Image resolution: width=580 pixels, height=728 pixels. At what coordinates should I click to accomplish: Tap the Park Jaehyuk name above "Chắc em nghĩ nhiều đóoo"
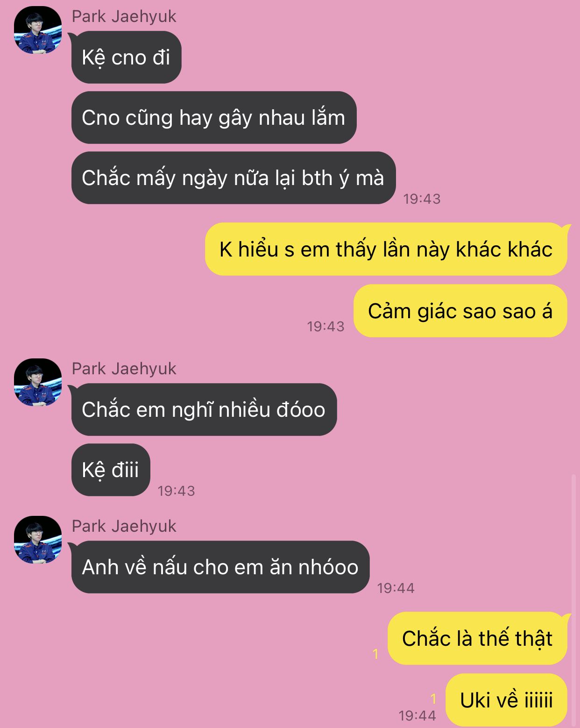(124, 369)
